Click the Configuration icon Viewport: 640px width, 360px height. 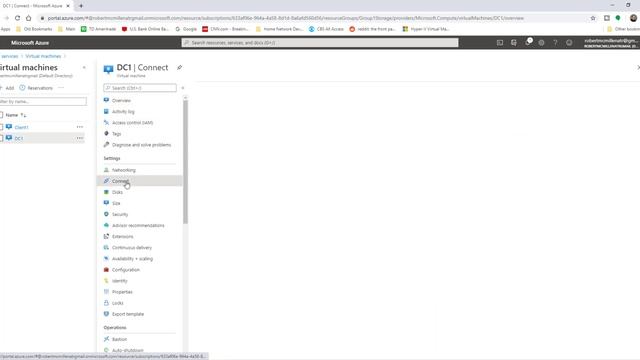click(106, 270)
